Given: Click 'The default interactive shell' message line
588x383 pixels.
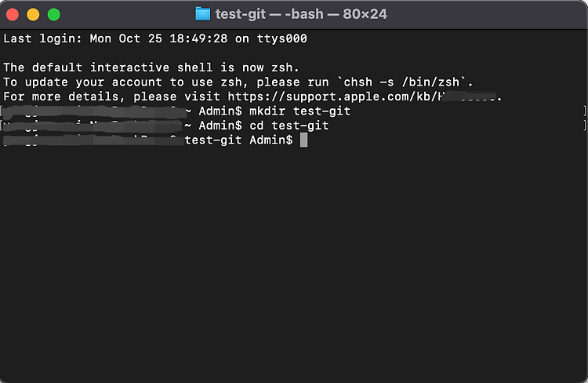Looking at the screenshot, I should coord(151,67).
